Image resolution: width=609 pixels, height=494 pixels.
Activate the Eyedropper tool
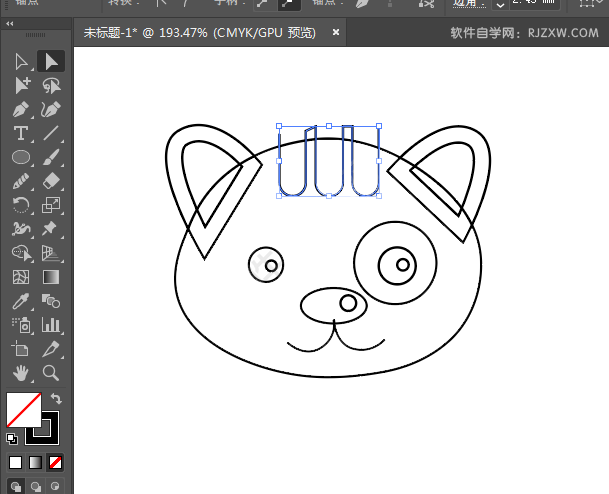click(x=21, y=301)
